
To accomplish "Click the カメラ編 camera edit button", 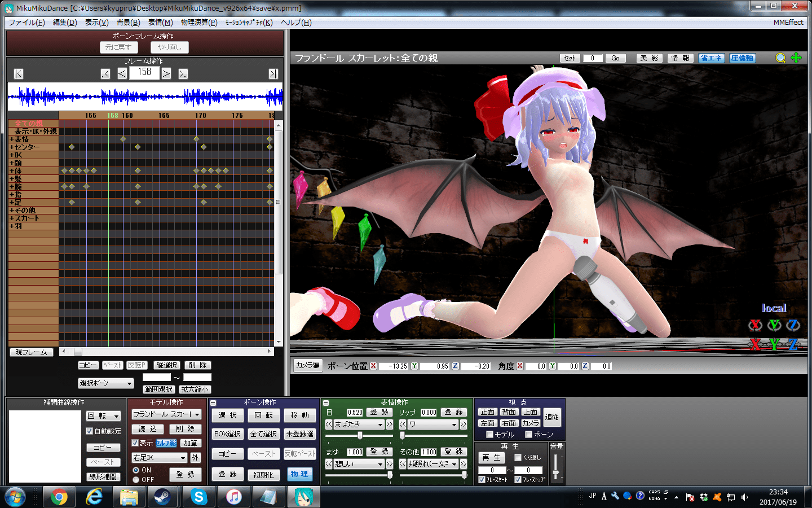I will click(308, 365).
